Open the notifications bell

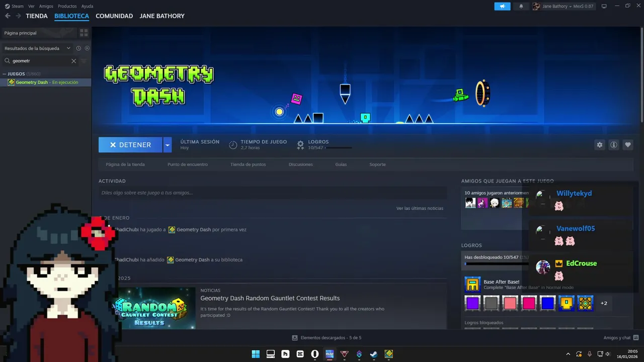coord(521,6)
